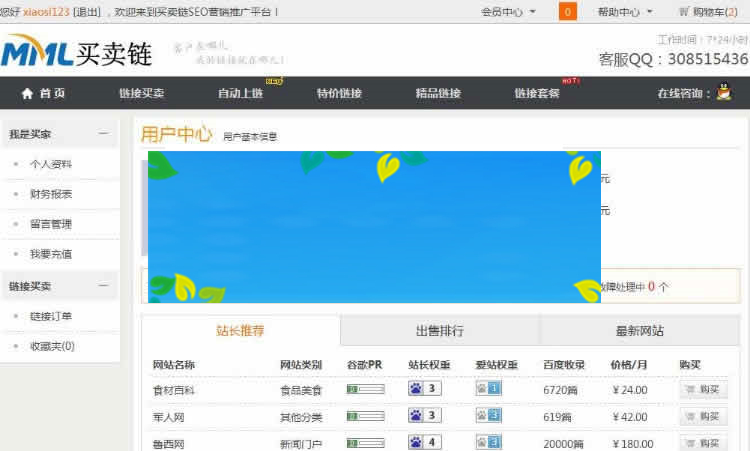This screenshot has width=750, height=451.
Task: Switch to the 出售排行 tab
Action: (439, 330)
